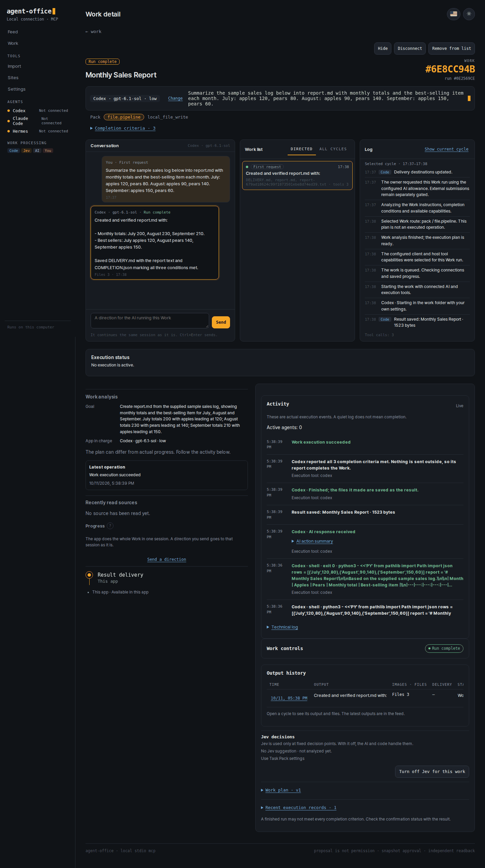Expand Recent execution records · 1

point(299,807)
